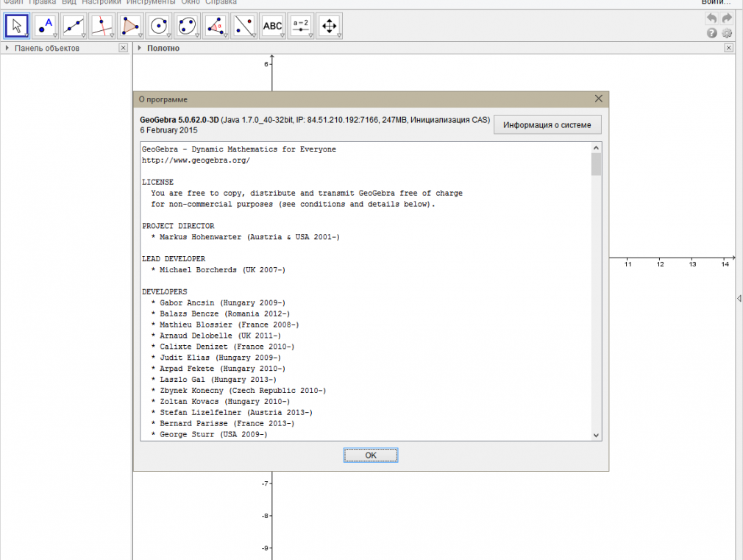Select the Polygon tool
Image resolution: width=743 pixels, height=560 pixels.
tap(130, 26)
